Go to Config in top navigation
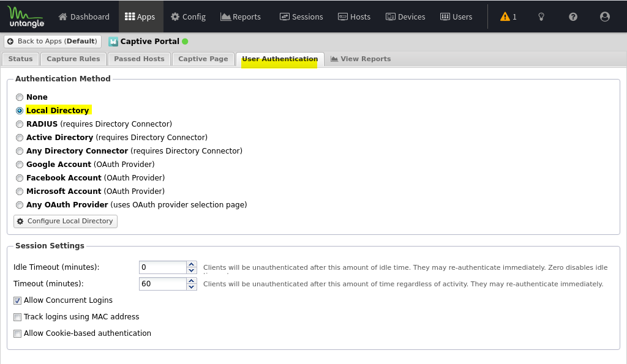 [x=189, y=17]
